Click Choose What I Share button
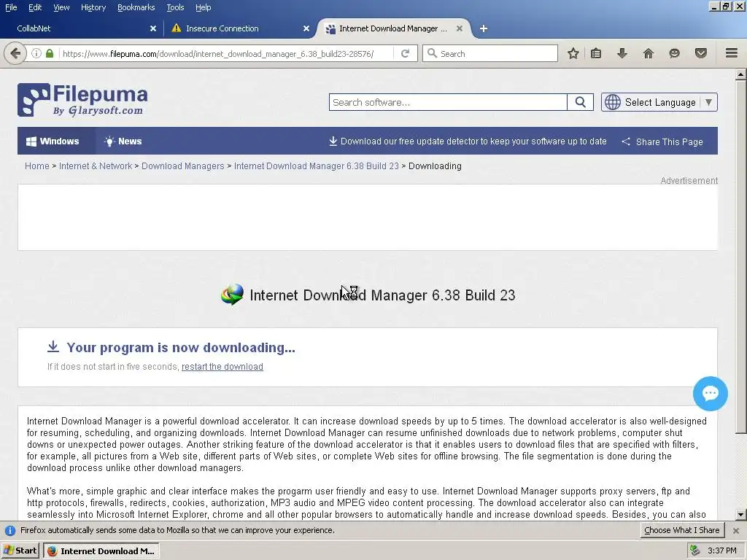This screenshot has height=560, width=747. (682, 530)
